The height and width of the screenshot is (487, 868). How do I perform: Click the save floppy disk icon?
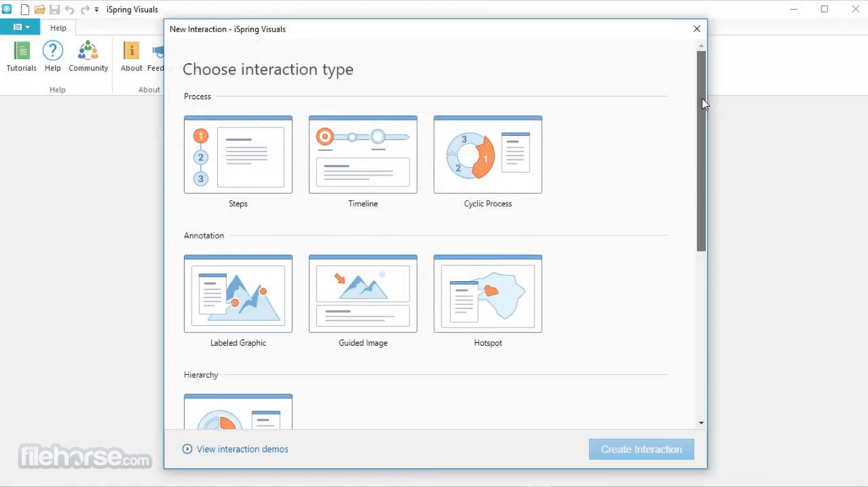(x=54, y=10)
